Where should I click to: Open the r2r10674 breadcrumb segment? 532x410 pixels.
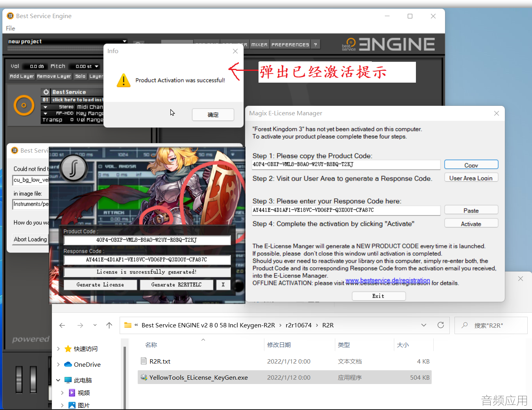(299, 325)
